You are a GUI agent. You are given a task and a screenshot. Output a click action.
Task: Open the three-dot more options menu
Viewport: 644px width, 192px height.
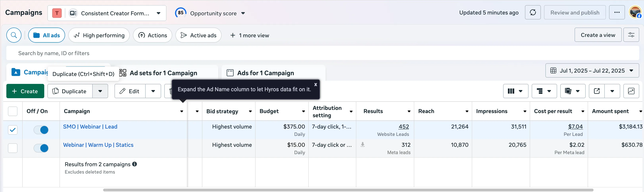[x=617, y=12]
